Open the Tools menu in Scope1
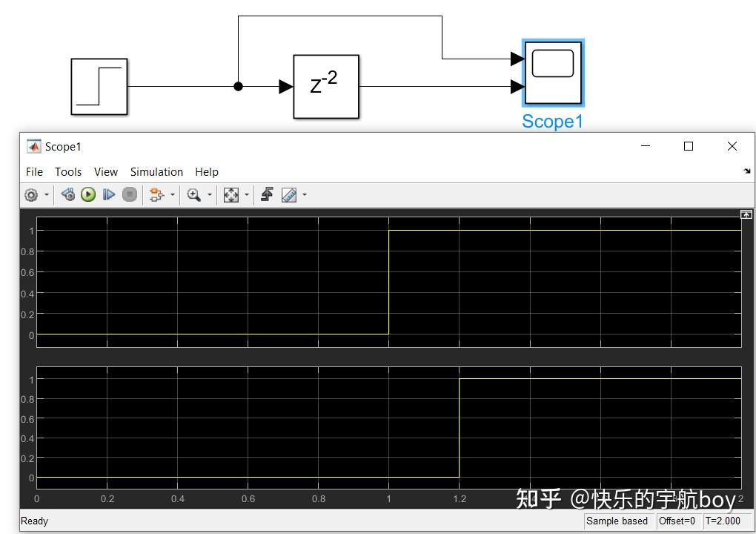 (68, 171)
